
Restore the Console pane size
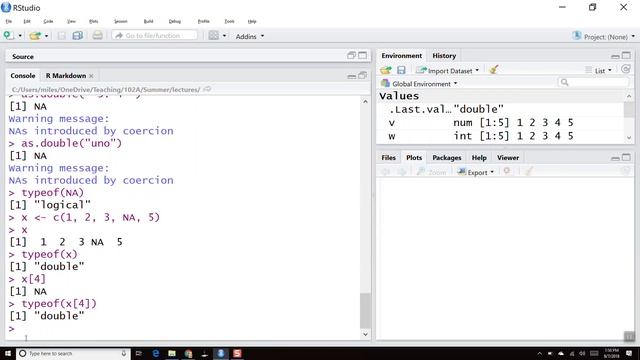(362, 76)
